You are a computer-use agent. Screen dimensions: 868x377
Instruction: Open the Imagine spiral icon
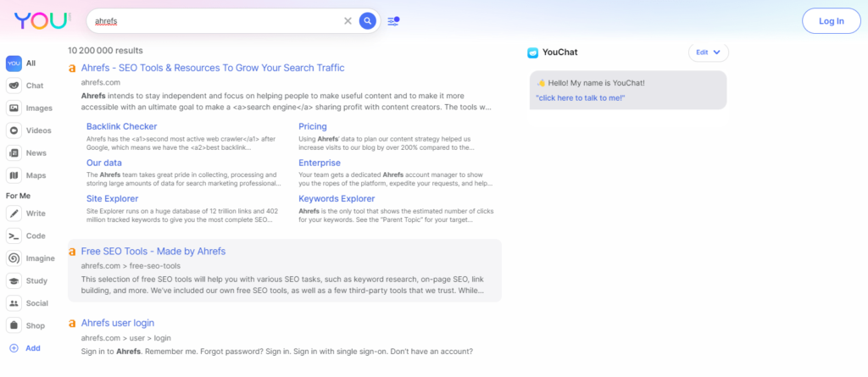point(14,258)
